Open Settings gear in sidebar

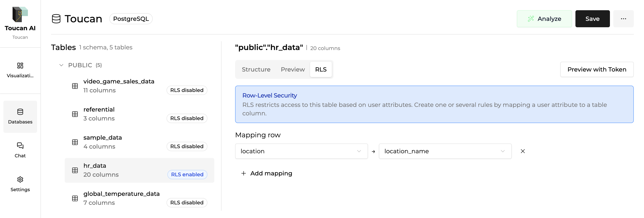pyautogui.click(x=20, y=184)
